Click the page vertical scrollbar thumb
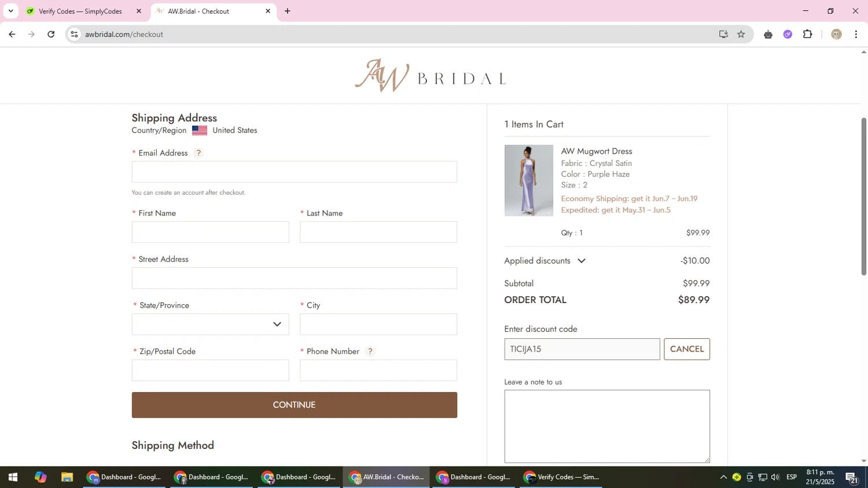The width and height of the screenshot is (868, 488). 863,197
